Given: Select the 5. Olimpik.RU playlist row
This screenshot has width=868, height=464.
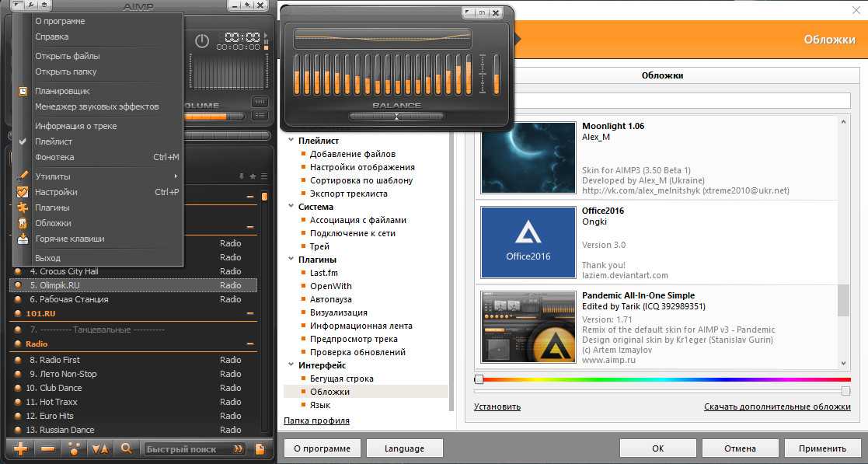Looking at the screenshot, I should point(134,285).
